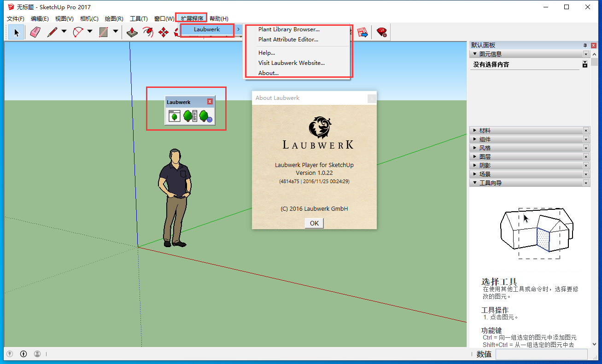
Task: Click the 扩展程序 menu
Action: (x=192, y=19)
